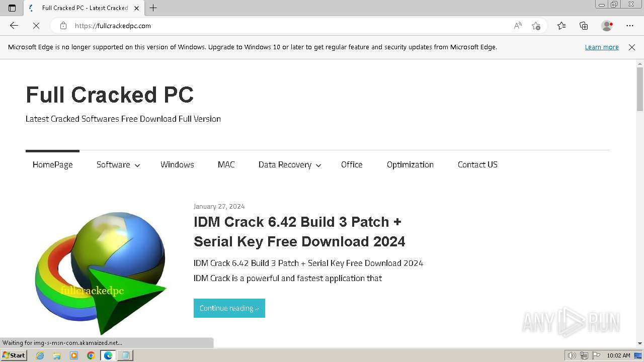This screenshot has width=644, height=362.
Task: Click the Continue reading button
Action: (229, 308)
